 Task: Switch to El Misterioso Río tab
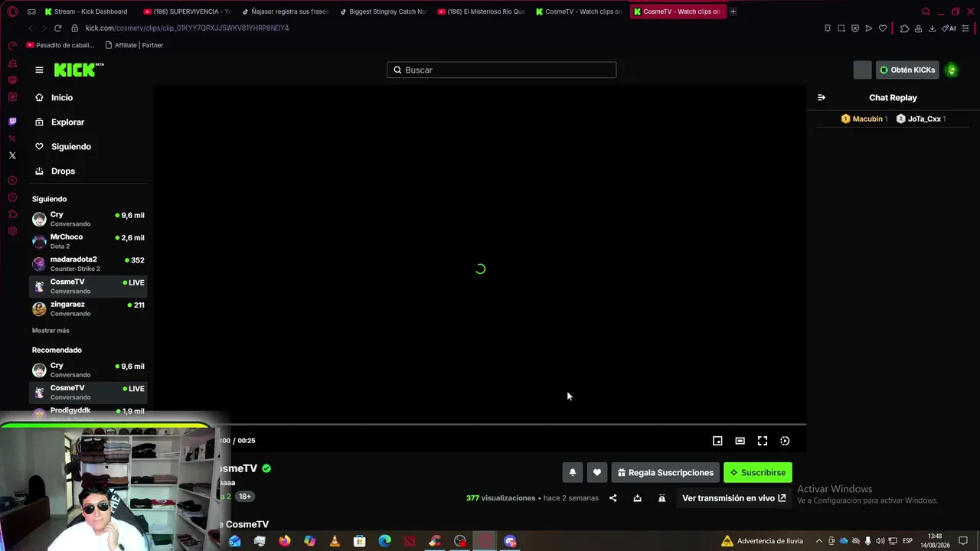click(481, 11)
